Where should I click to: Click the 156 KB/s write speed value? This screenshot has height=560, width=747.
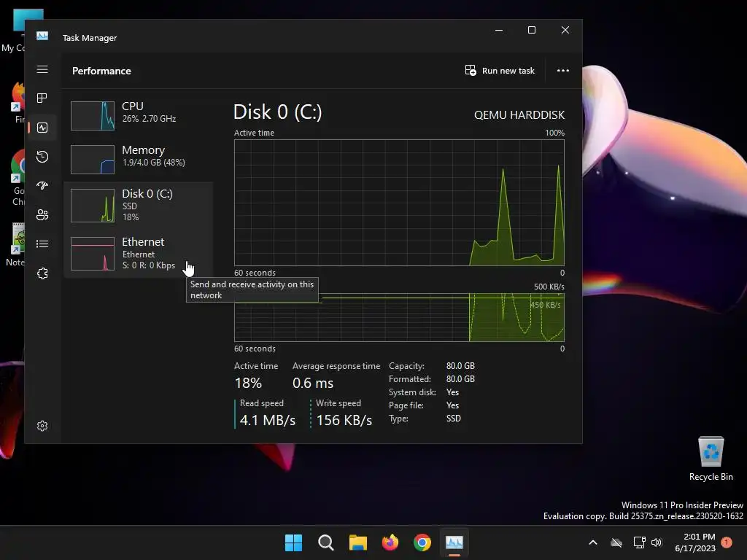[x=344, y=420]
